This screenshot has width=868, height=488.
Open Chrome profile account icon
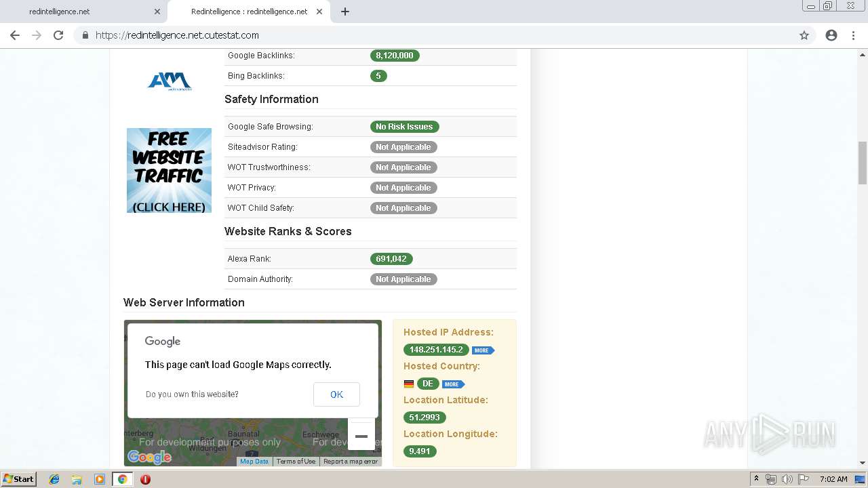tap(831, 35)
